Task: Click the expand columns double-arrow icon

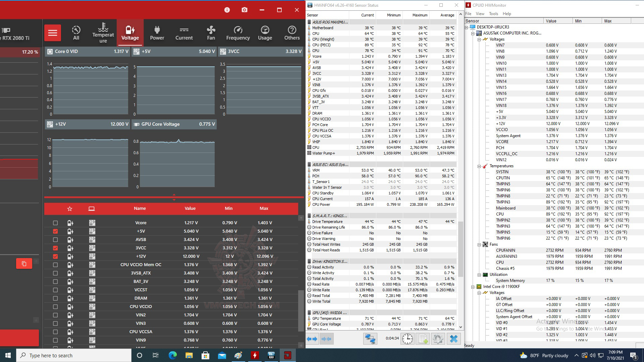Action: (x=312, y=339)
